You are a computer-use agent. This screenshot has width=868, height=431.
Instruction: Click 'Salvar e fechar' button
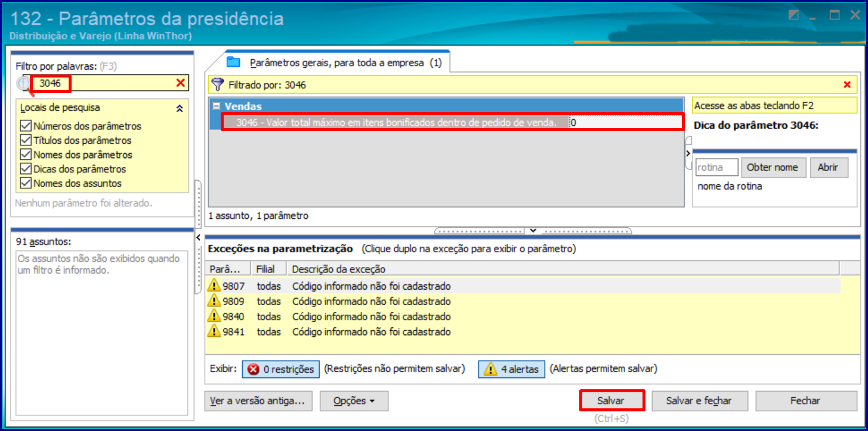click(x=699, y=401)
